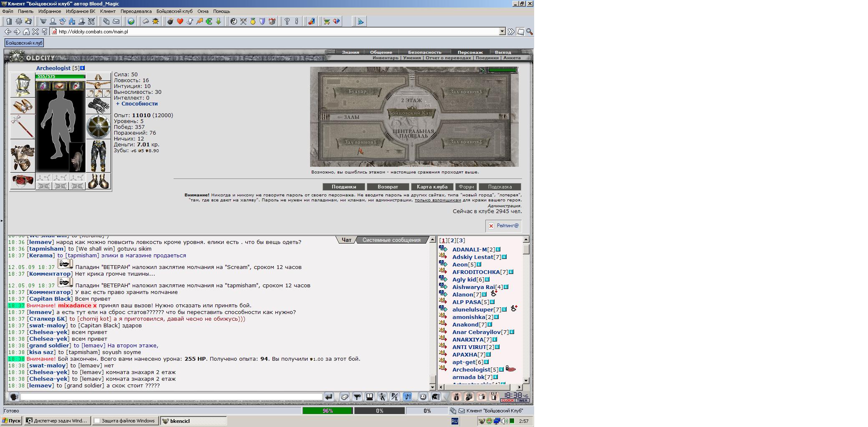Image resolution: width=868 pixels, height=427 pixels.
Task: Click the browser back arrow
Action: (8, 32)
